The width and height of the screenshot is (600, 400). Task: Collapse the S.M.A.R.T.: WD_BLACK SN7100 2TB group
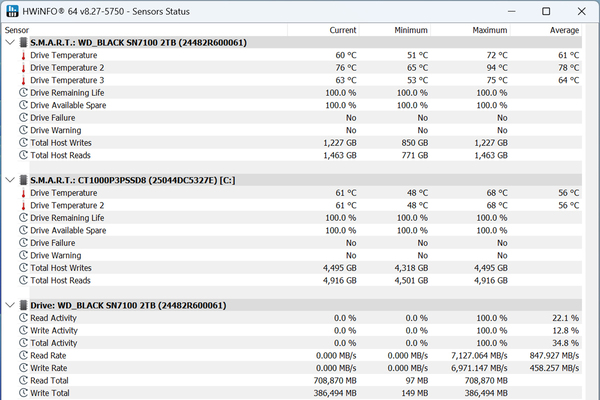[10, 42]
